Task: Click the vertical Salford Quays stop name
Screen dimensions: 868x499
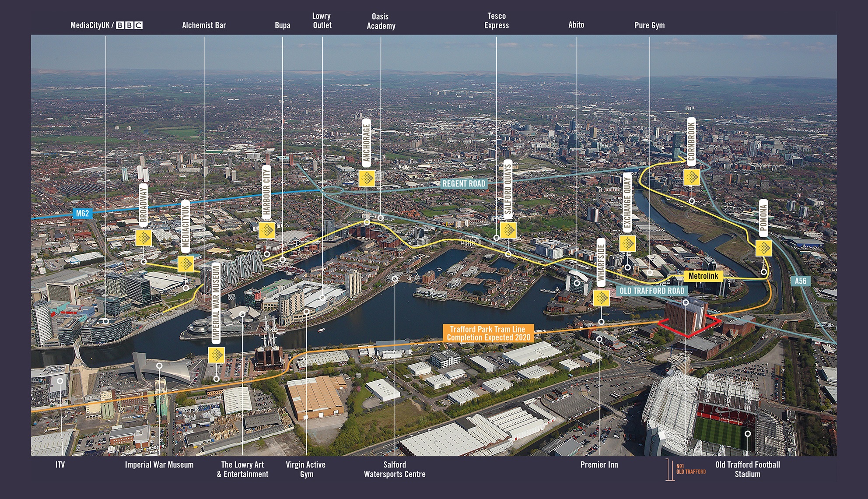Action: pos(508,189)
